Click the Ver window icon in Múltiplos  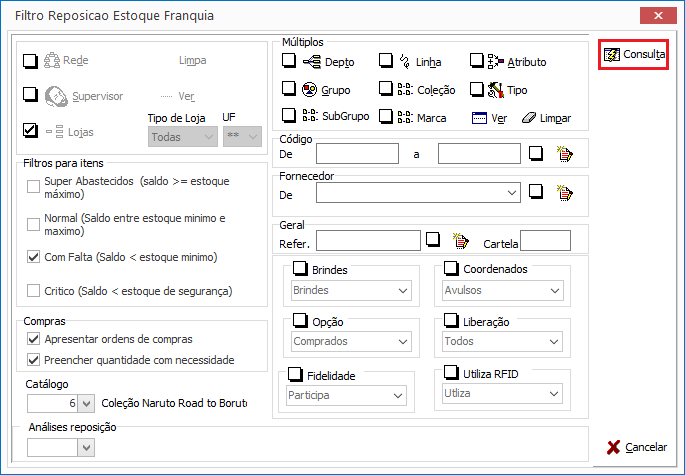click(479, 118)
